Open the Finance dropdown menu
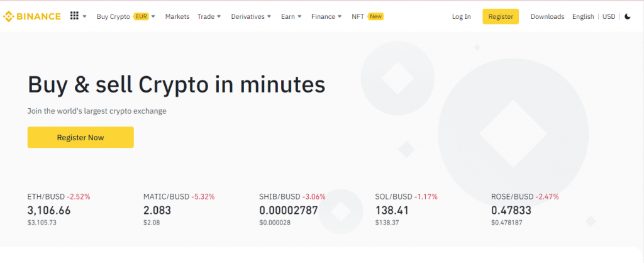Screen dimensions: 644x263 coord(326,16)
